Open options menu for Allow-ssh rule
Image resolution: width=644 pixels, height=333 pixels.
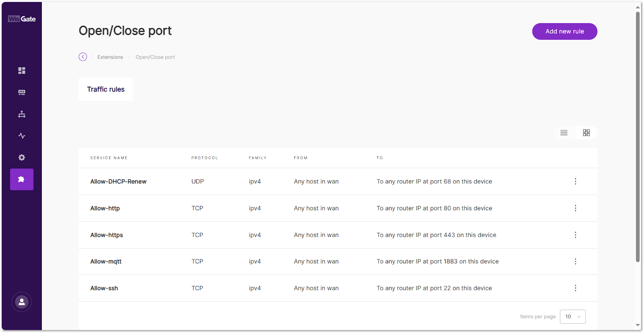coord(576,288)
